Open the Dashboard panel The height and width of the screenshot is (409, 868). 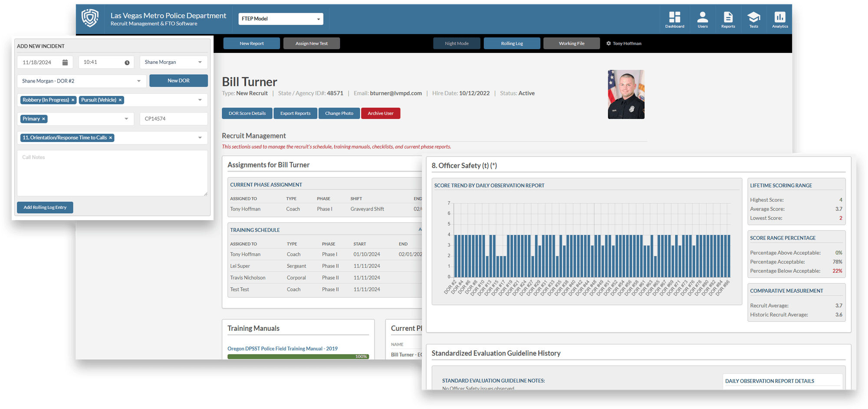pyautogui.click(x=674, y=19)
